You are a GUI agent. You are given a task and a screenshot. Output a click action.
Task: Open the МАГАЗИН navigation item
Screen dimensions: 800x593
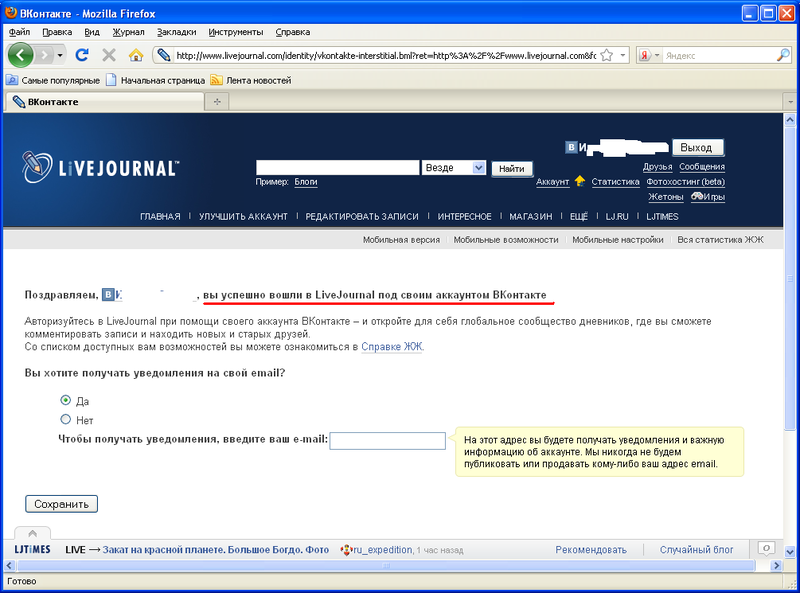531,216
